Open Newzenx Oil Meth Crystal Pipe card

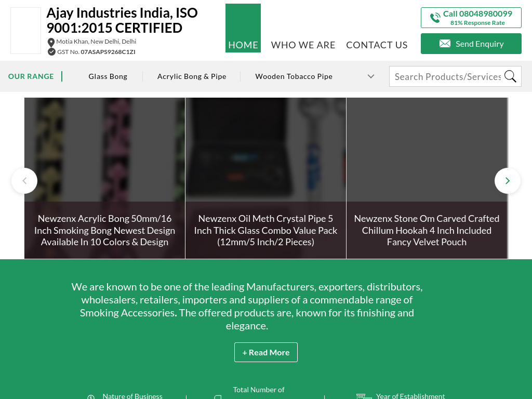click(265, 178)
